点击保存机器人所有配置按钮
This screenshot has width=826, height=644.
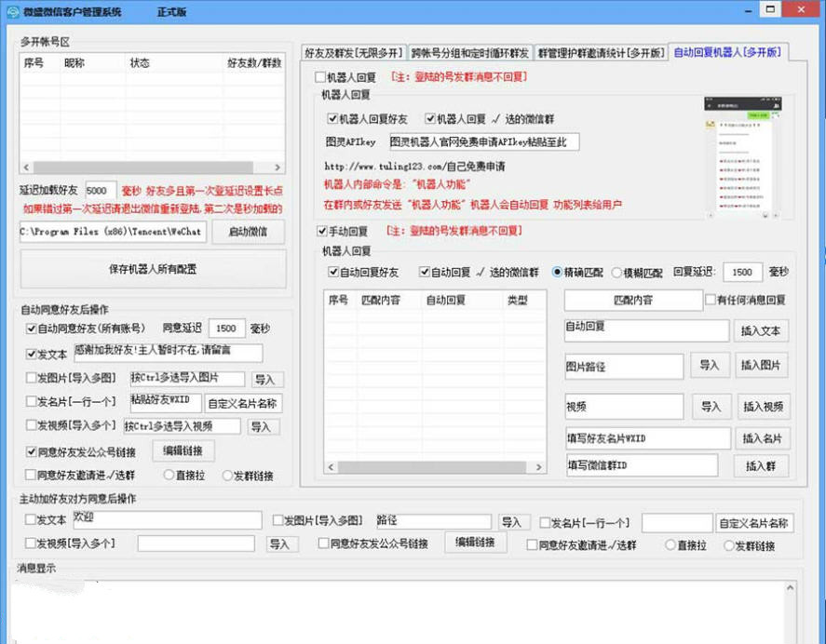tap(155, 268)
